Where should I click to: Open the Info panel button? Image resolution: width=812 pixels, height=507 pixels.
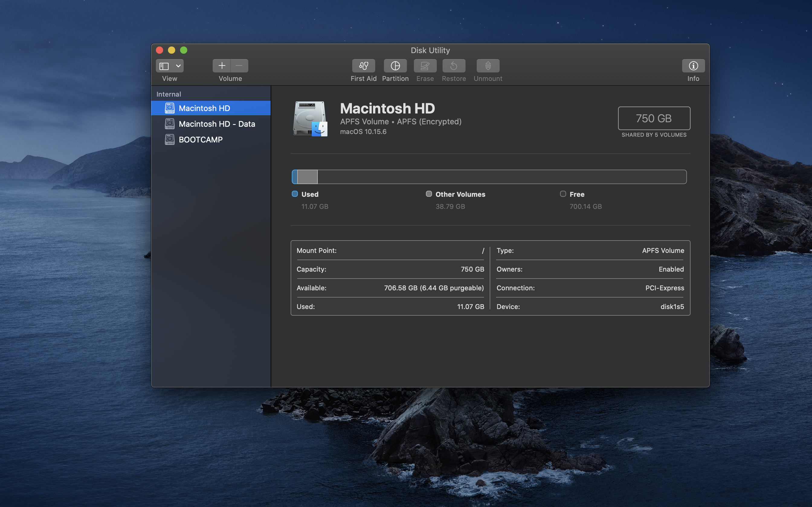coord(693,66)
